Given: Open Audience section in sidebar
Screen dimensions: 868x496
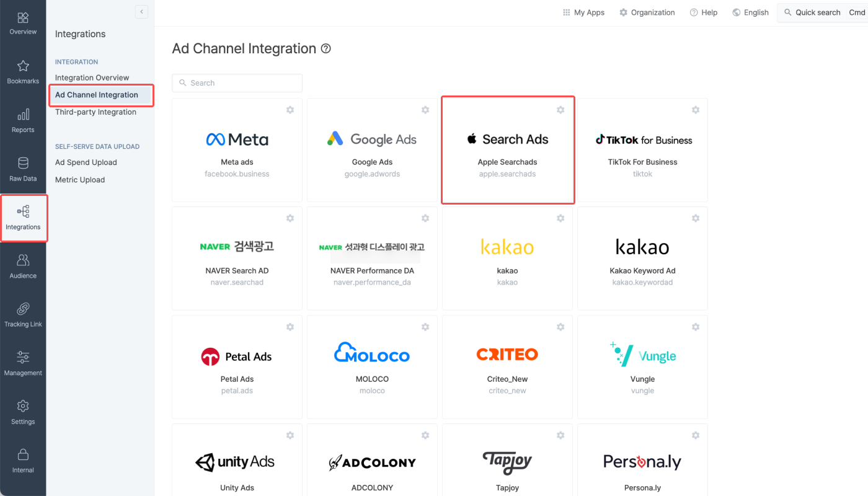Looking at the screenshot, I should point(23,267).
